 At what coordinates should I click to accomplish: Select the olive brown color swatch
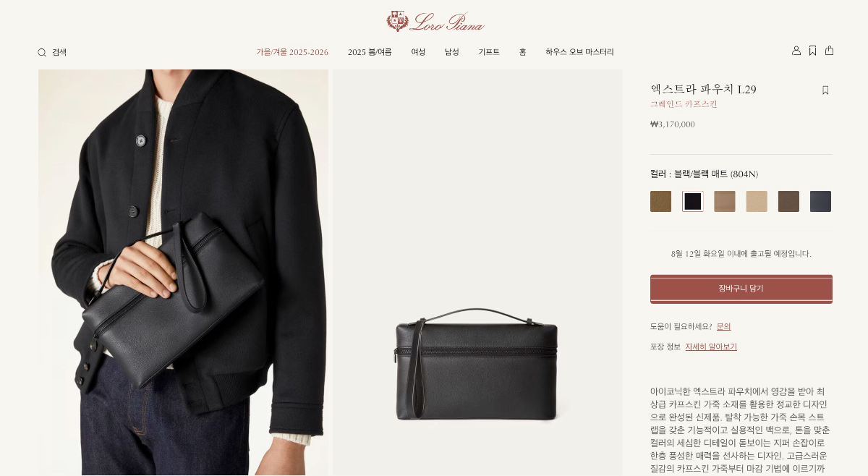point(660,202)
